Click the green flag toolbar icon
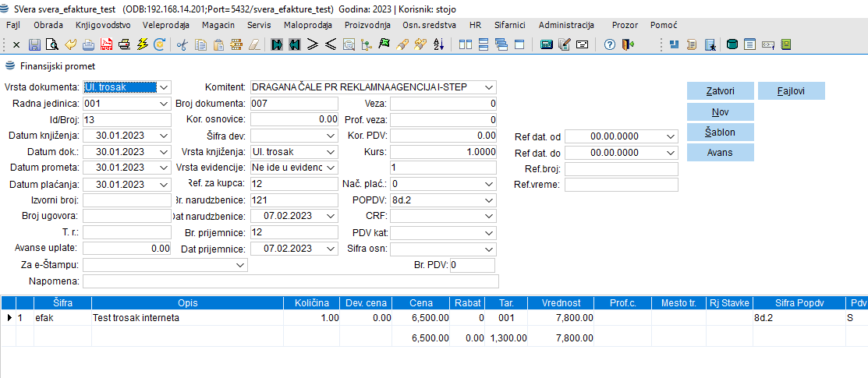Viewport: 868px width, 378px height. pos(384,44)
